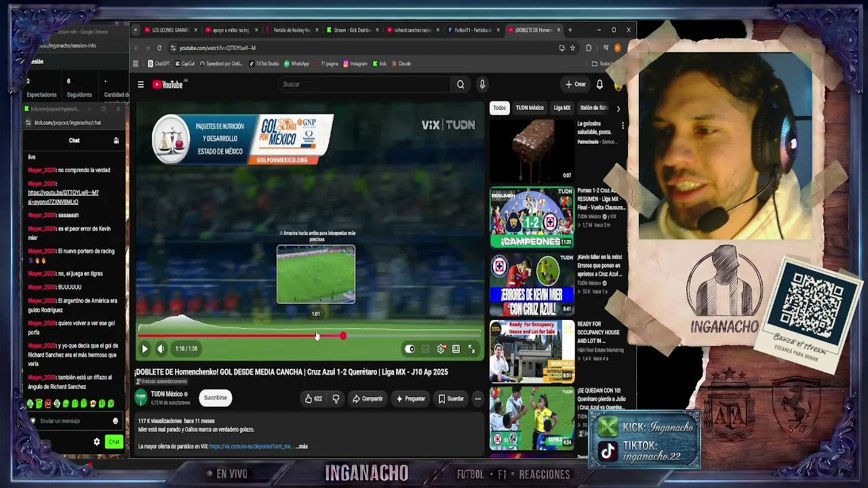Bookmark this page with the star icon
This screenshot has height=488, width=868.
tap(572, 48)
